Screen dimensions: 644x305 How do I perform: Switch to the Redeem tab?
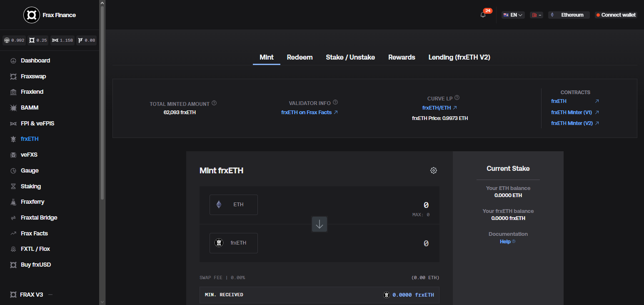click(300, 57)
